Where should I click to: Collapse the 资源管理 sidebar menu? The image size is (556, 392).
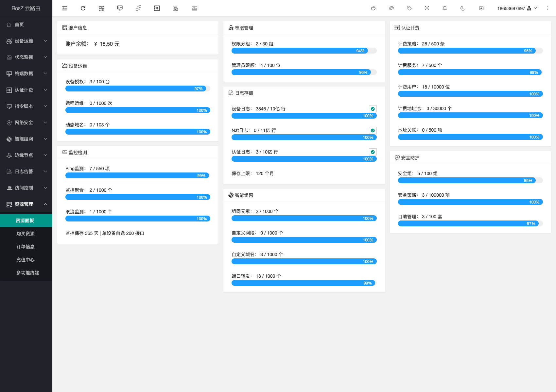[26, 204]
